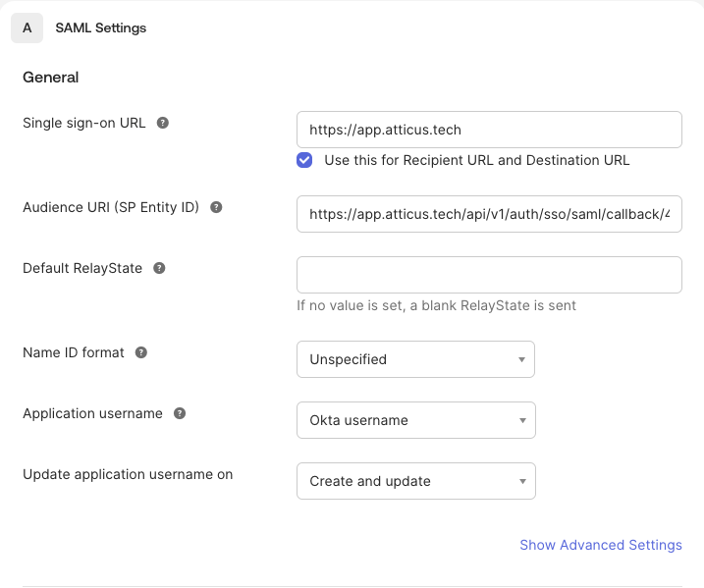This screenshot has width=704, height=588.
Task: Click the 'Name ID format' label
Action: point(74,352)
